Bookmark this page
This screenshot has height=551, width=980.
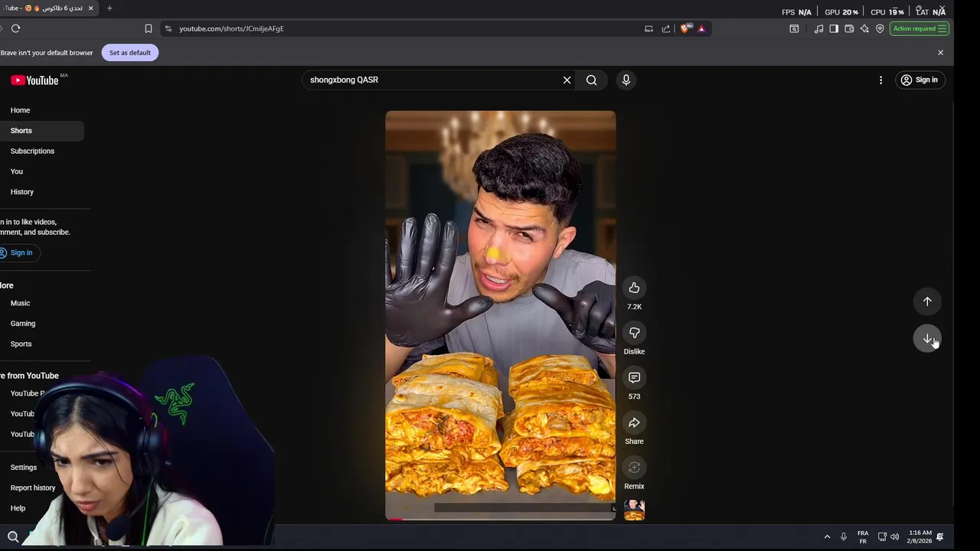coord(149,28)
